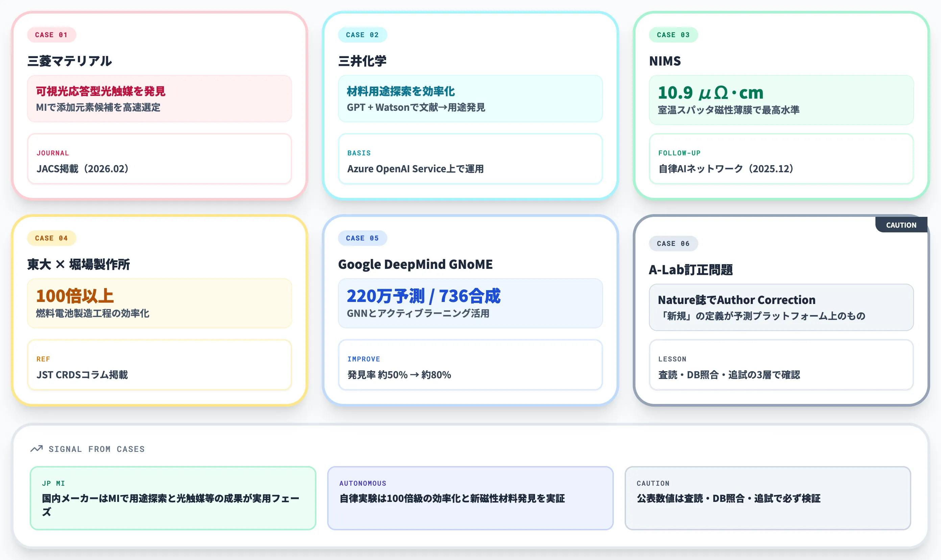Click the 可視光応答型光触媒を発見 highlight
Image resolution: width=941 pixels, height=560 pixels.
[100, 91]
